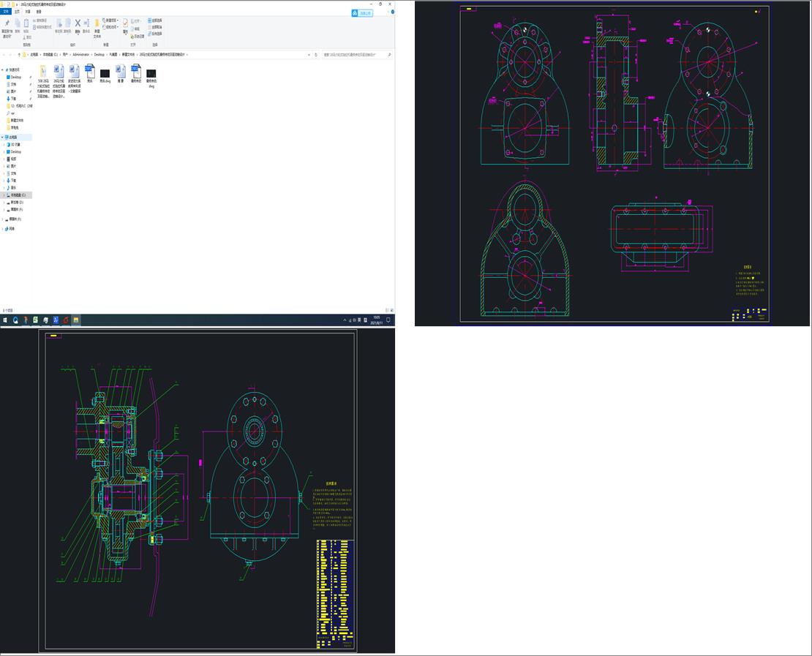Click Desktop in the address breadcrumb
The height and width of the screenshot is (656, 812).
[99, 55]
